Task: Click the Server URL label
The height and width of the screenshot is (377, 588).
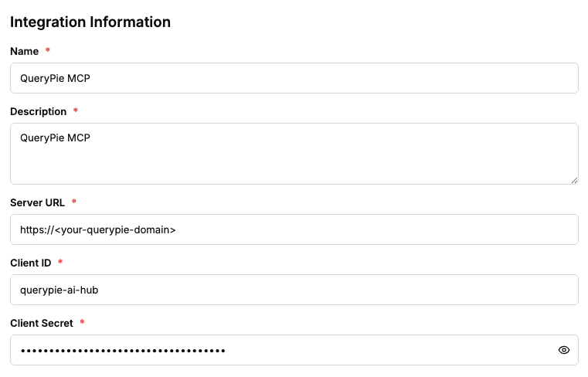Action: [x=38, y=202]
